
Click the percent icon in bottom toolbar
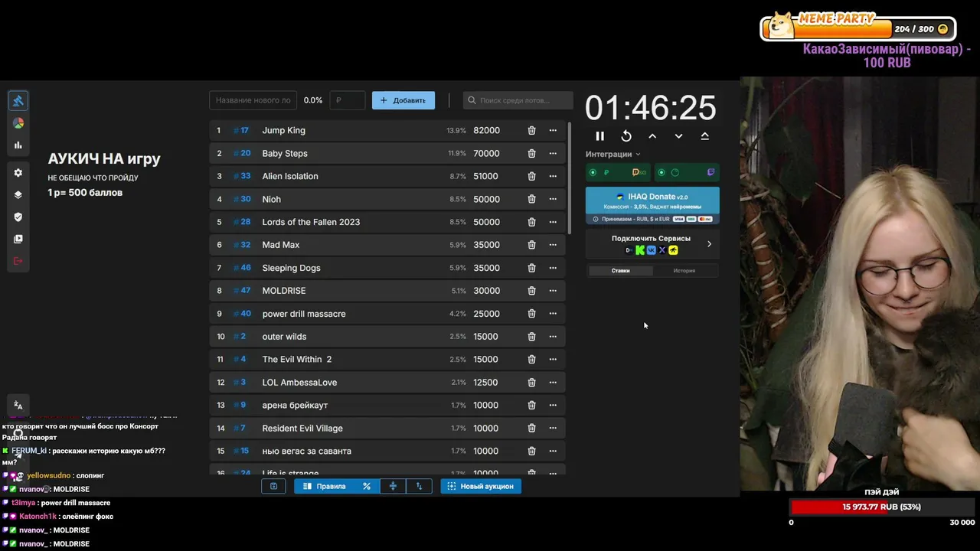tap(367, 486)
